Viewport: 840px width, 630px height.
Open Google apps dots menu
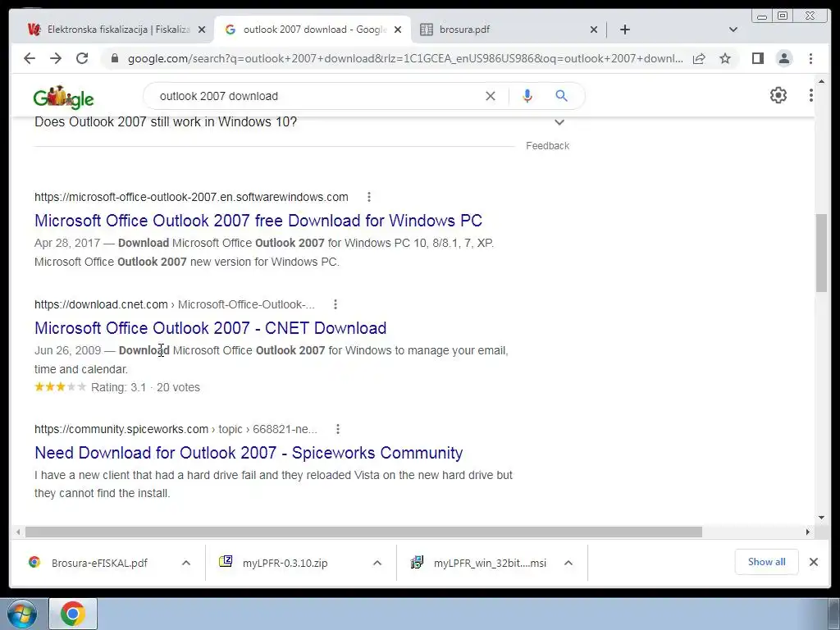(811, 95)
